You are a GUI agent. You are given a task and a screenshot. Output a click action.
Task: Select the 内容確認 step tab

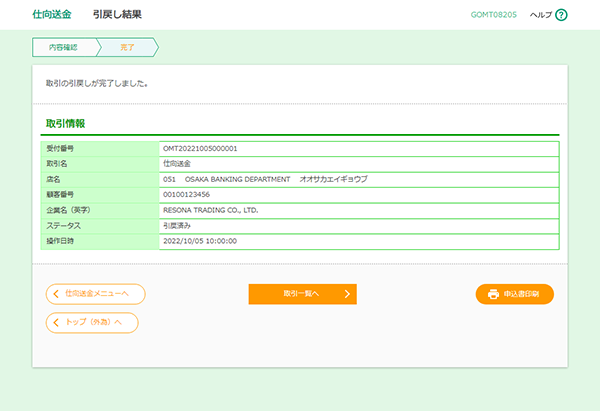point(64,47)
